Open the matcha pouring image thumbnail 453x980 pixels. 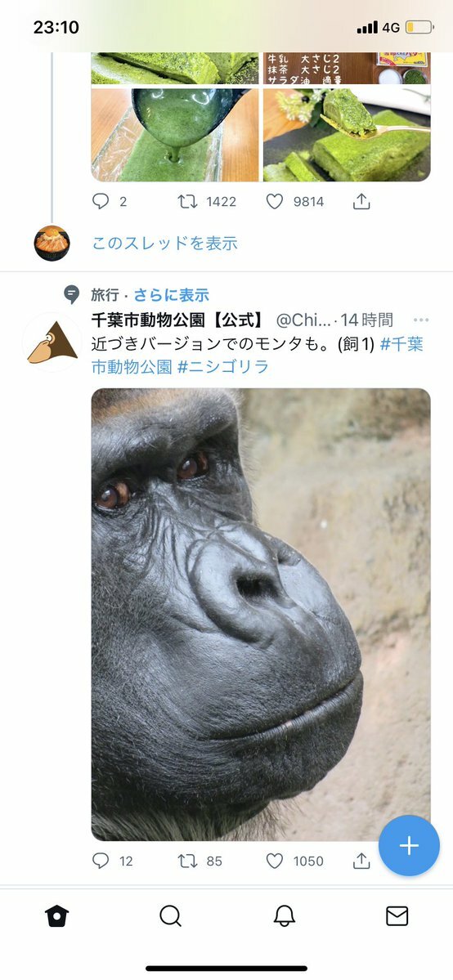(175, 135)
